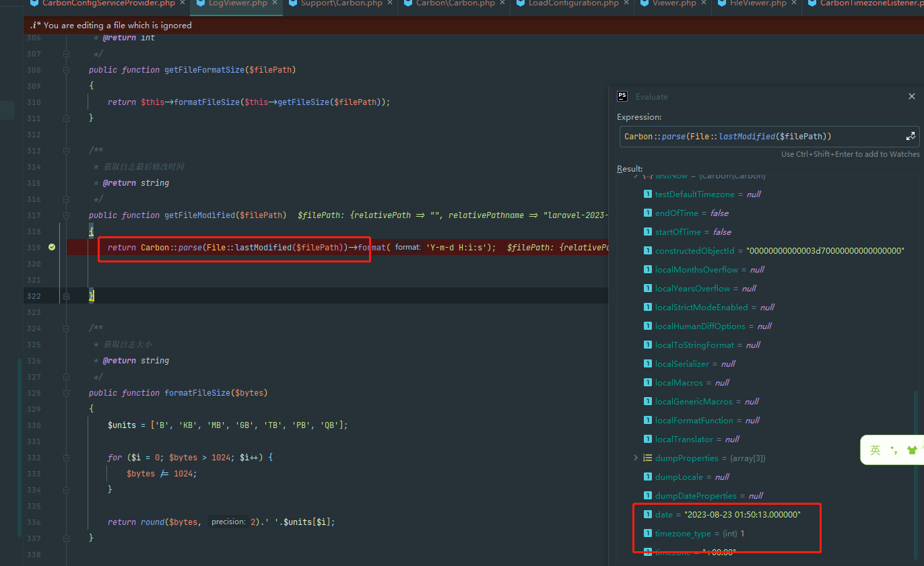Click the Carbon\Carbon.php tab file icon
This screenshot has width=924, height=566.
coord(408,3)
